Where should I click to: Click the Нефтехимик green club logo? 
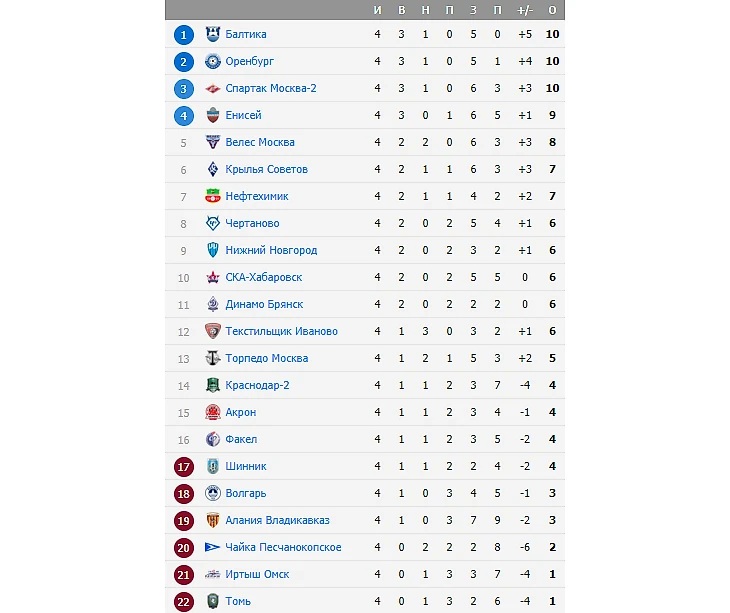click(212, 196)
